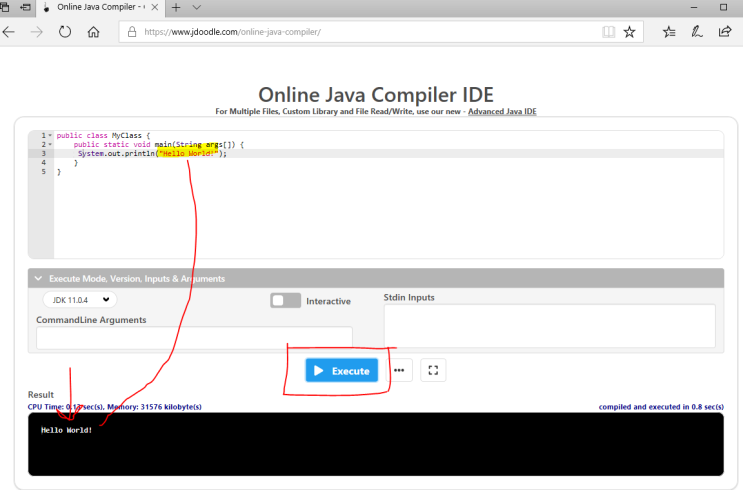Click the add notes pen icon

(x=697, y=32)
